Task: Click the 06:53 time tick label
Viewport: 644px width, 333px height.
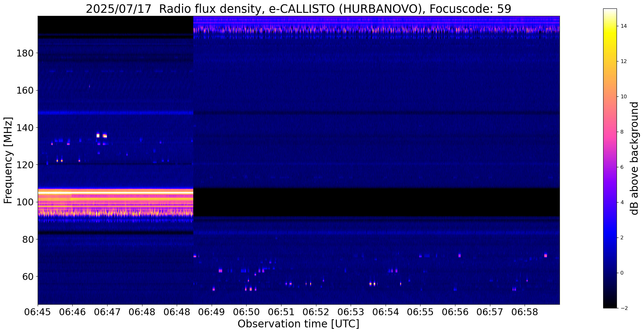Action: click(x=351, y=312)
